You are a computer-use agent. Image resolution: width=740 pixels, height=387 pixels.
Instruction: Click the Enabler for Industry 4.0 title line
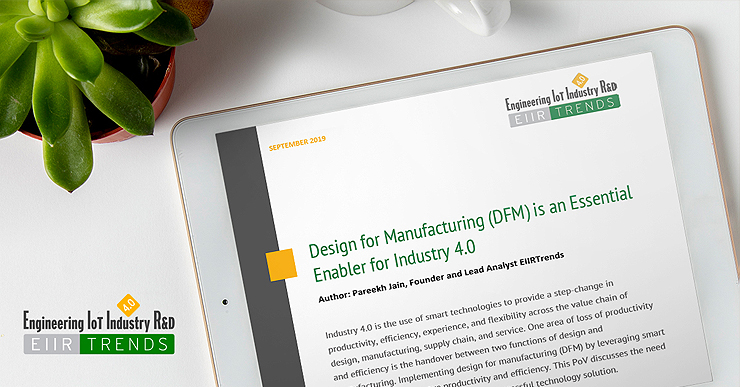394,261
